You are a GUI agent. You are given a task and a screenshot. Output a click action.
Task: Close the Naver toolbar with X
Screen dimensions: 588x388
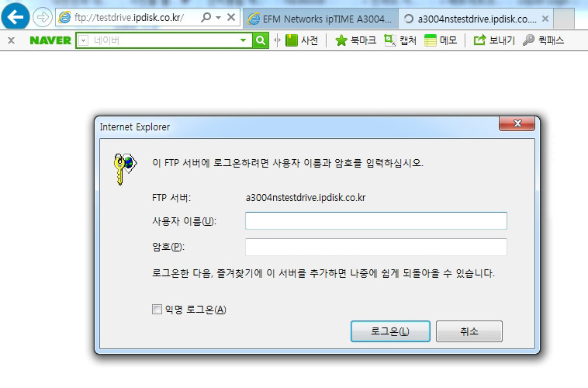[12, 40]
